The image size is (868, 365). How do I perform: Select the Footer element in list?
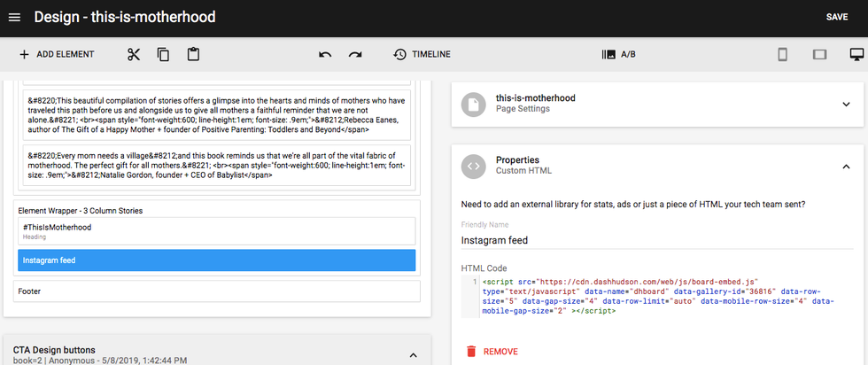216,291
